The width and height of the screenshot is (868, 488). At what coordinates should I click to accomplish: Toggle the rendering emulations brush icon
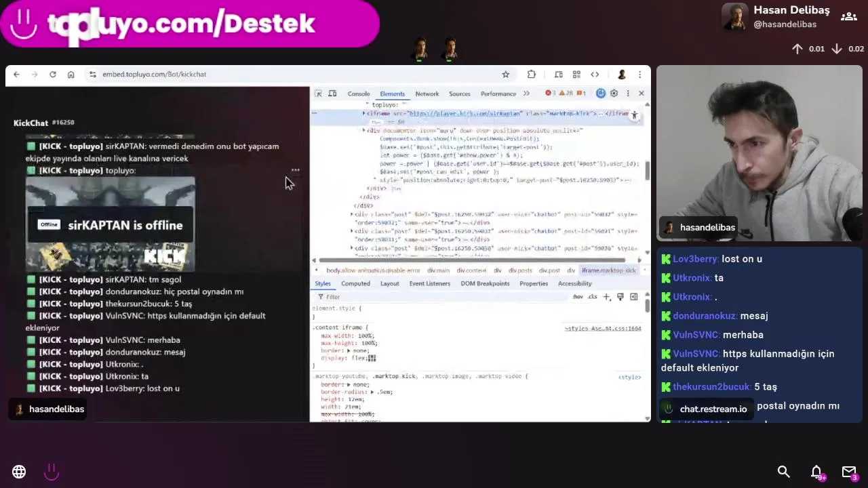(x=620, y=297)
